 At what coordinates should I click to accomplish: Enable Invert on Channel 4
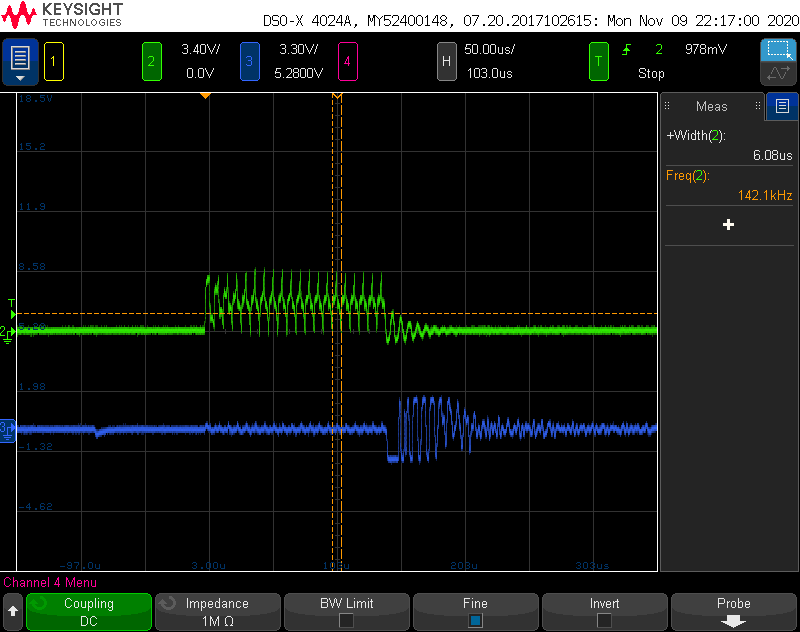pyautogui.click(x=604, y=611)
